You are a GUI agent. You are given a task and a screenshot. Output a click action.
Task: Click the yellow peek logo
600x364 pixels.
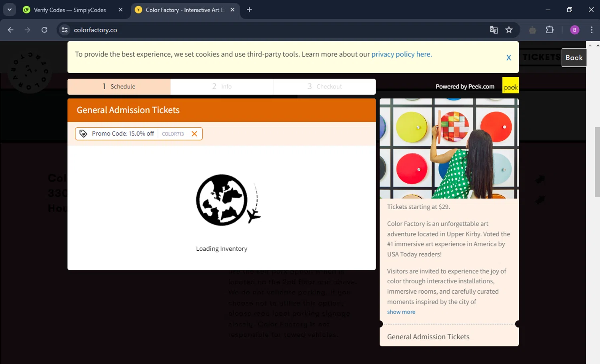(510, 85)
